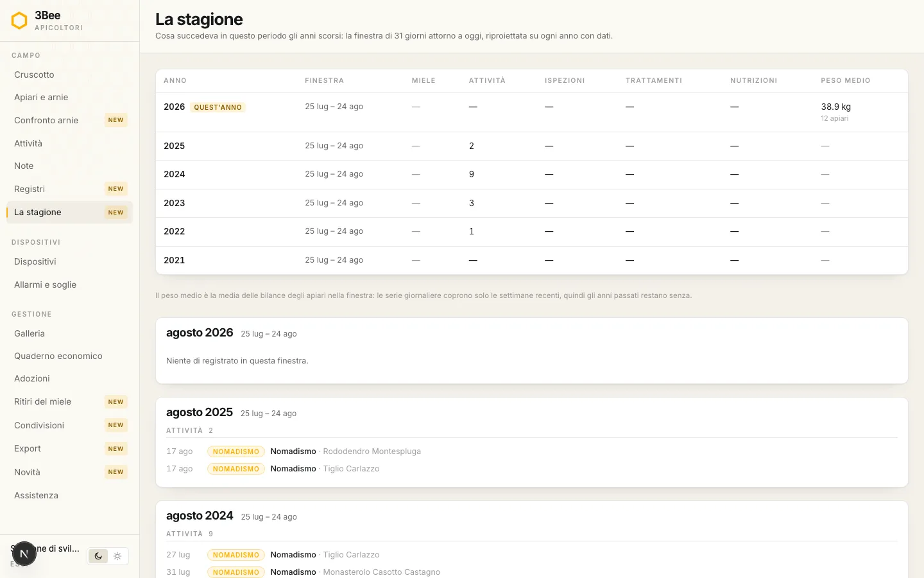The height and width of the screenshot is (578, 924).
Task: Open Ritiri del miele
Action: point(69,401)
